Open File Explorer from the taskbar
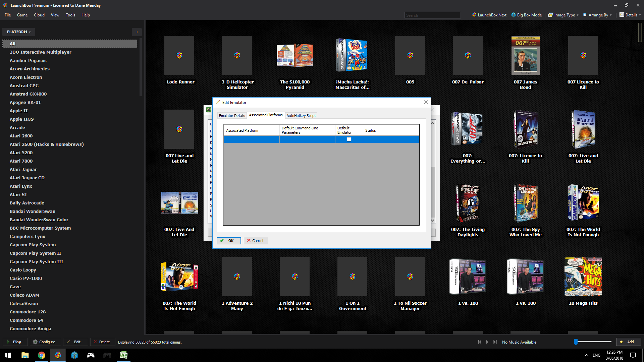This screenshot has height=362, width=644. pos(25,355)
